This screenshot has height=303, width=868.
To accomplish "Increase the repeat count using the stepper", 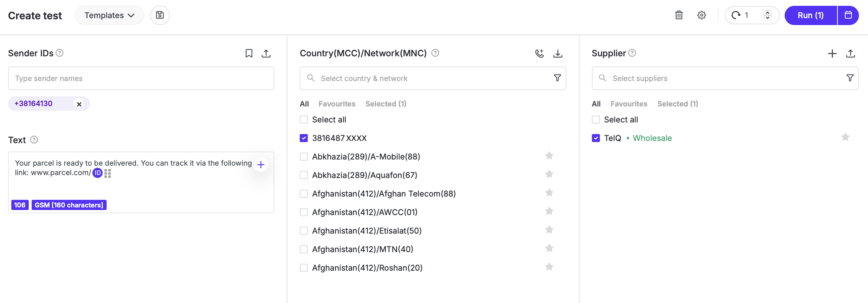I will pos(768,12).
